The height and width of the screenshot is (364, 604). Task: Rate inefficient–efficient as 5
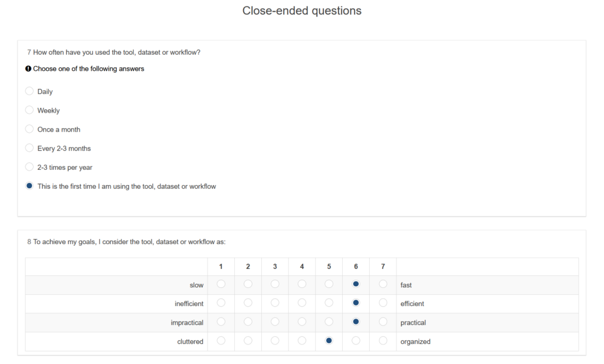(329, 303)
